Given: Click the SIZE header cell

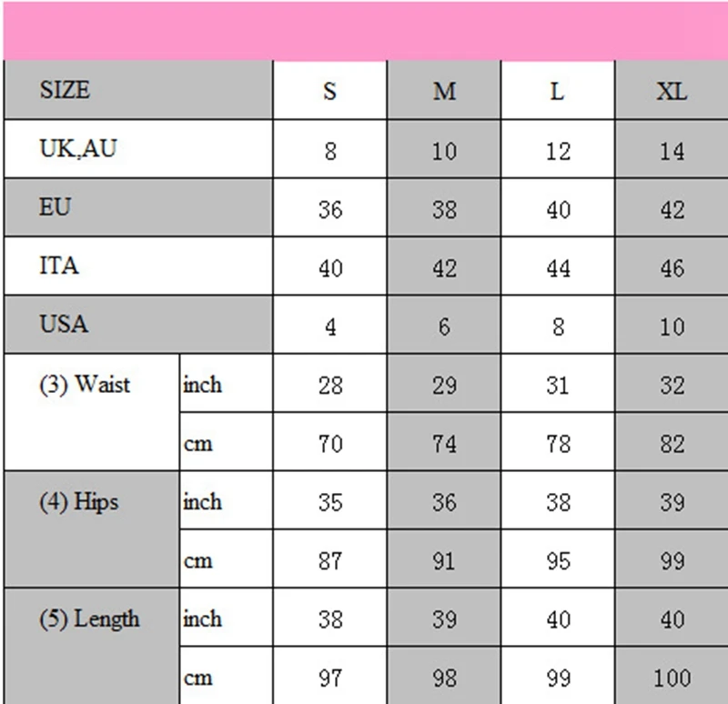Looking at the screenshot, I should coord(138,89).
